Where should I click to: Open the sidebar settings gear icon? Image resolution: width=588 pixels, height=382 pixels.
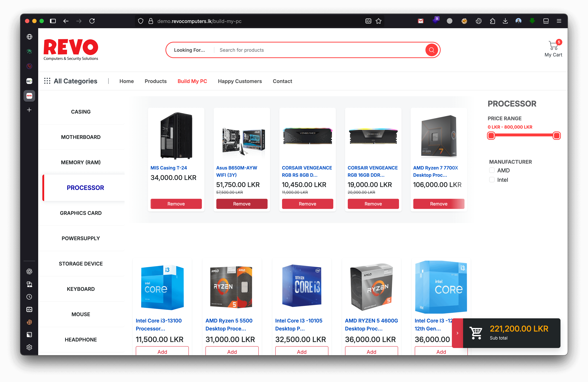(29, 347)
